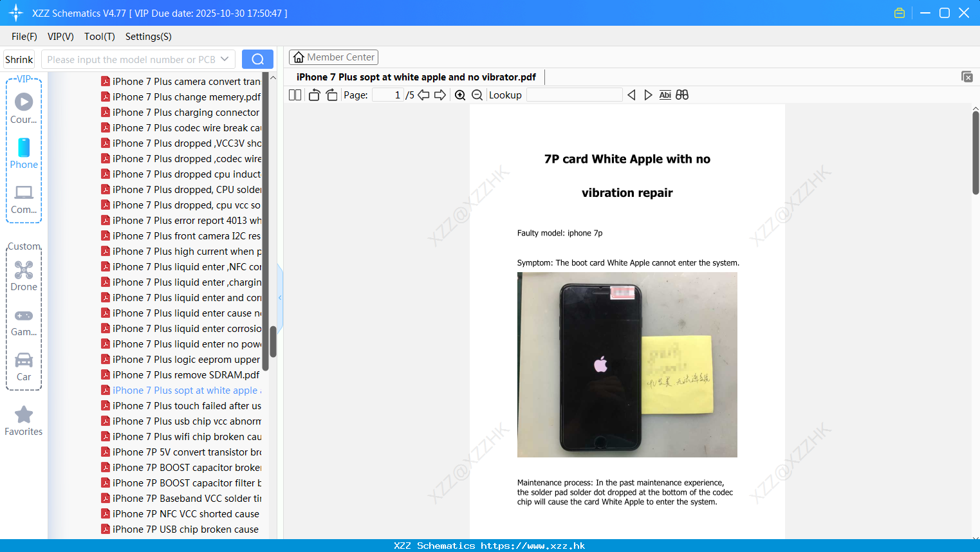980x552 pixels.
Task: Click the iPhone photo in PDF
Action: [627, 365]
